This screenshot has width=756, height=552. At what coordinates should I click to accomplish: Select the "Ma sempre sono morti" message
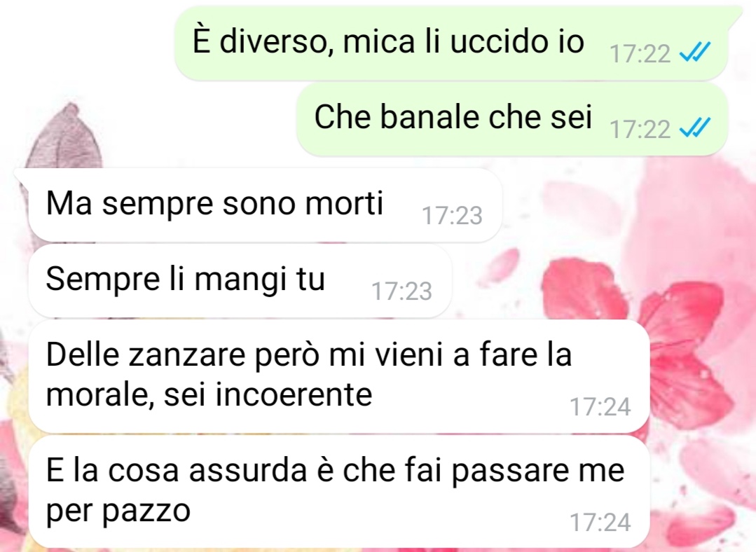coord(265,205)
